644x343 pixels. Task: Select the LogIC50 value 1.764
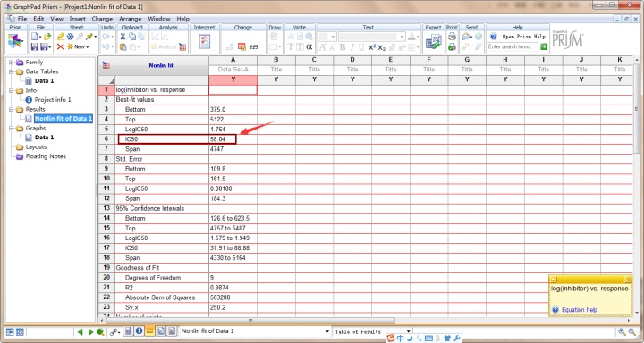tap(233, 130)
